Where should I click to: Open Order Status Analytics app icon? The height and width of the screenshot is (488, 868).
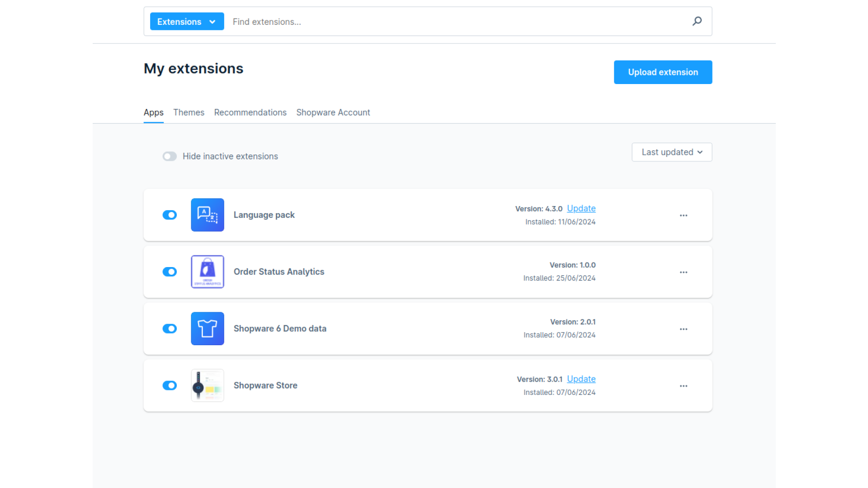point(208,272)
